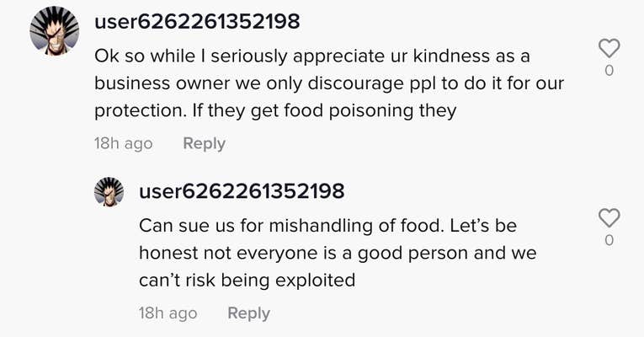Tap the heart icon on the reply comment

[609, 218]
